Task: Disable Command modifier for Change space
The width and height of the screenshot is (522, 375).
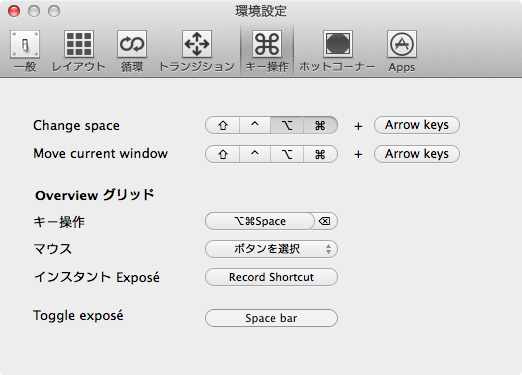Action: point(320,125)
